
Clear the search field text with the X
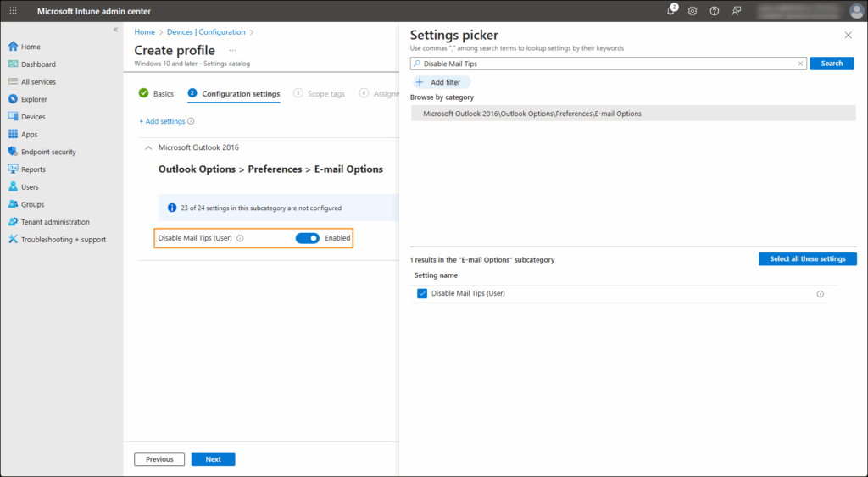(x=800, y=64)
